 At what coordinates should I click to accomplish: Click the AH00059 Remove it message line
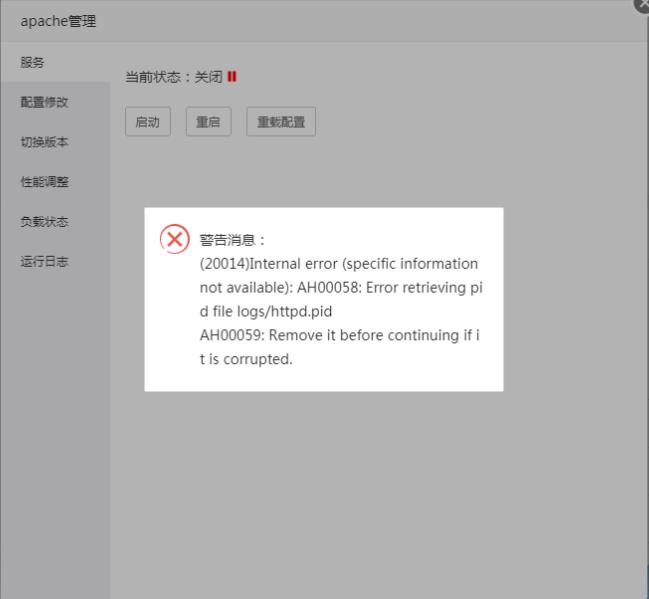click(339, 335)
